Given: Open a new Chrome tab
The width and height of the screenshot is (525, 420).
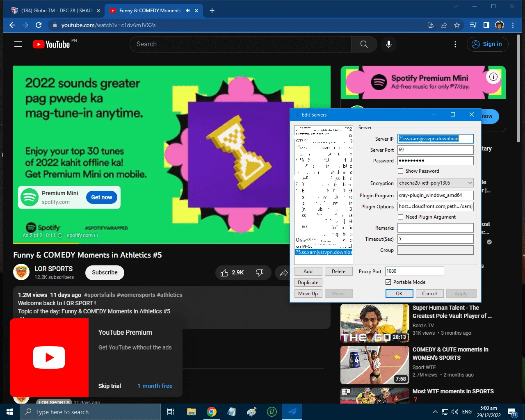Looking at the screenshot, I should pos(212,11).
